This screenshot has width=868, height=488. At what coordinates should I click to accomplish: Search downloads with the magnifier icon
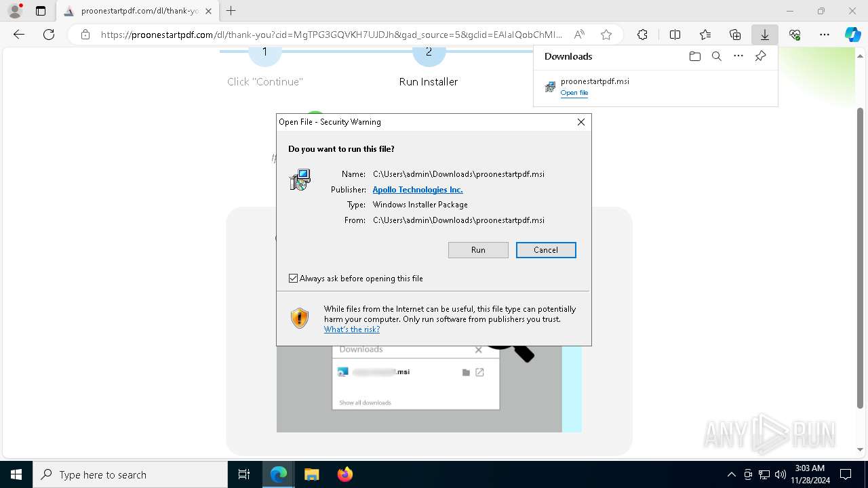[x=716, y=56]
